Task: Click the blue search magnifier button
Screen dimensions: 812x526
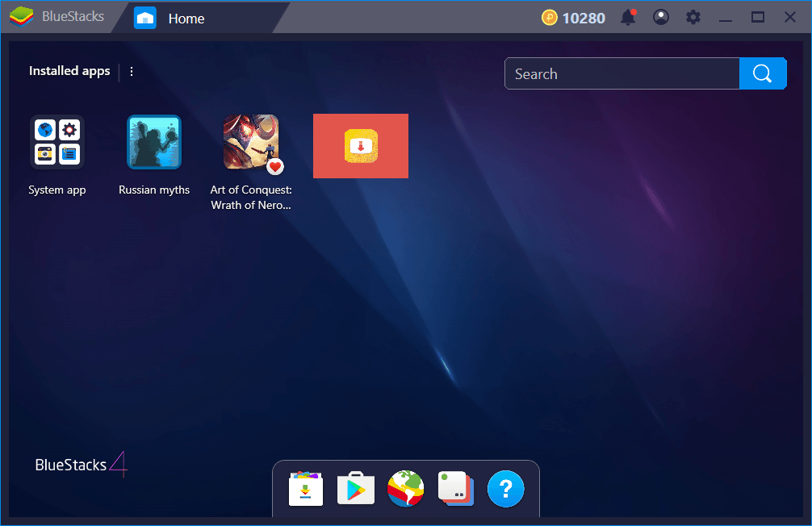Action: click(763, 73)
